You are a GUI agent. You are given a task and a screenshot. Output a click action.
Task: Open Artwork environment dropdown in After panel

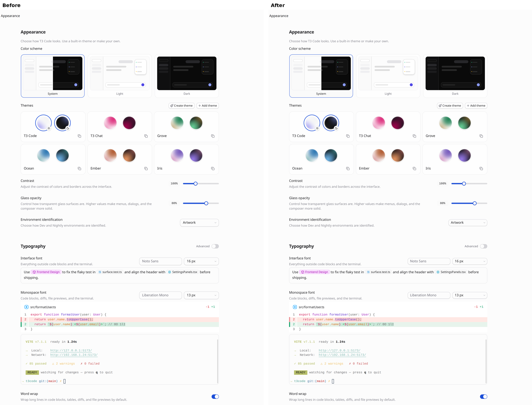(468, 223)
